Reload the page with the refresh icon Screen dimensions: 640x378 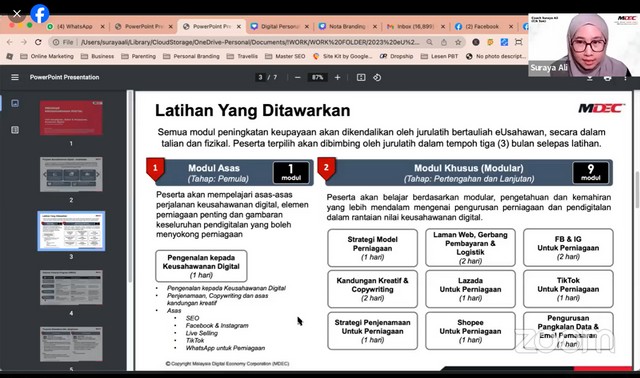coord(38,42)
